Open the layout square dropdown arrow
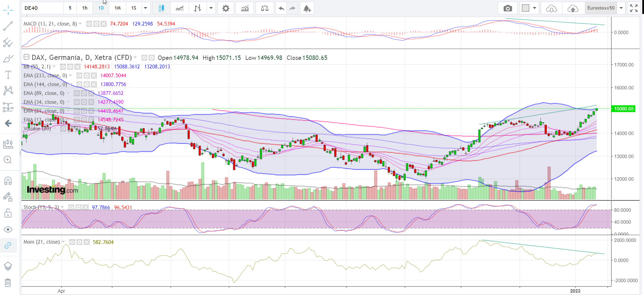This screenshot has width=644, height=295. click(535, 8)
